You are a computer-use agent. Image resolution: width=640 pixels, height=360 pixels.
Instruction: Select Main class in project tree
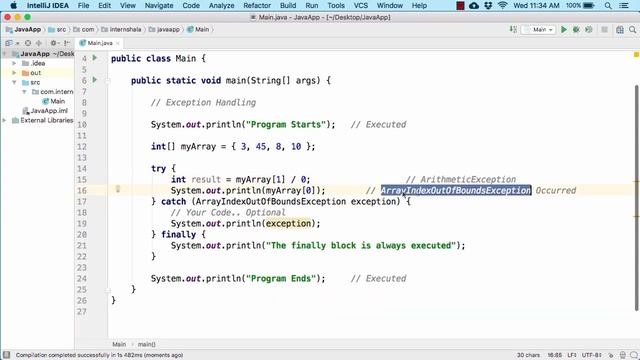[54, 101]
